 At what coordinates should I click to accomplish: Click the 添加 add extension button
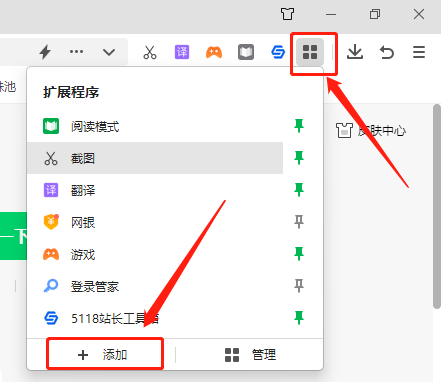tap(105, 354)
